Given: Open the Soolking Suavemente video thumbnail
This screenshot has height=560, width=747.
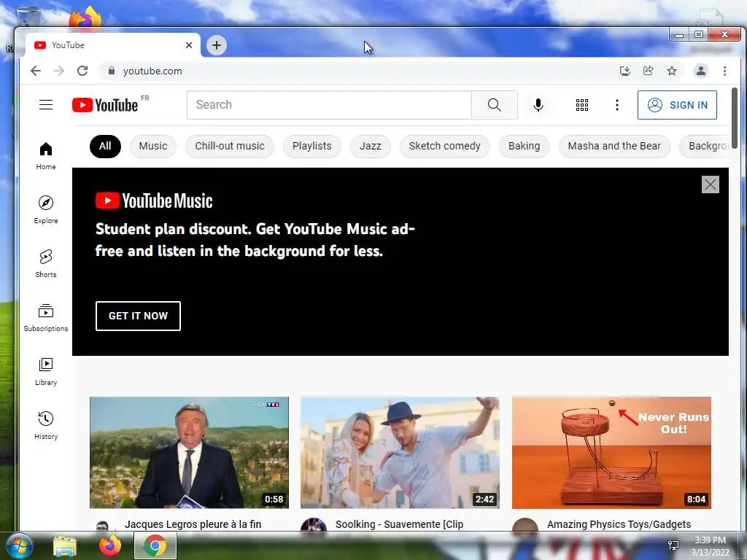Looking at the screenshot, I should pos(400,452).
